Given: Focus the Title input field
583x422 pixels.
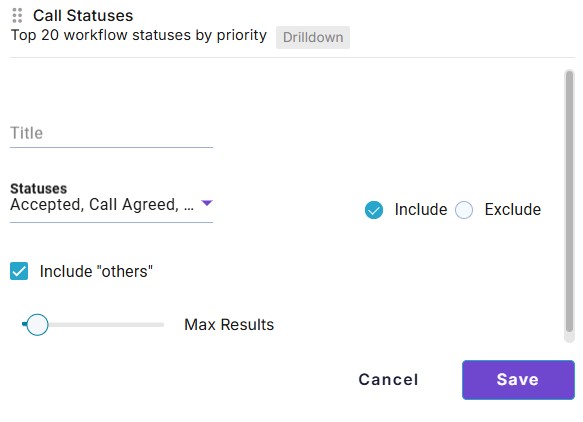Looking at the screenshot, I should [111, 133].
